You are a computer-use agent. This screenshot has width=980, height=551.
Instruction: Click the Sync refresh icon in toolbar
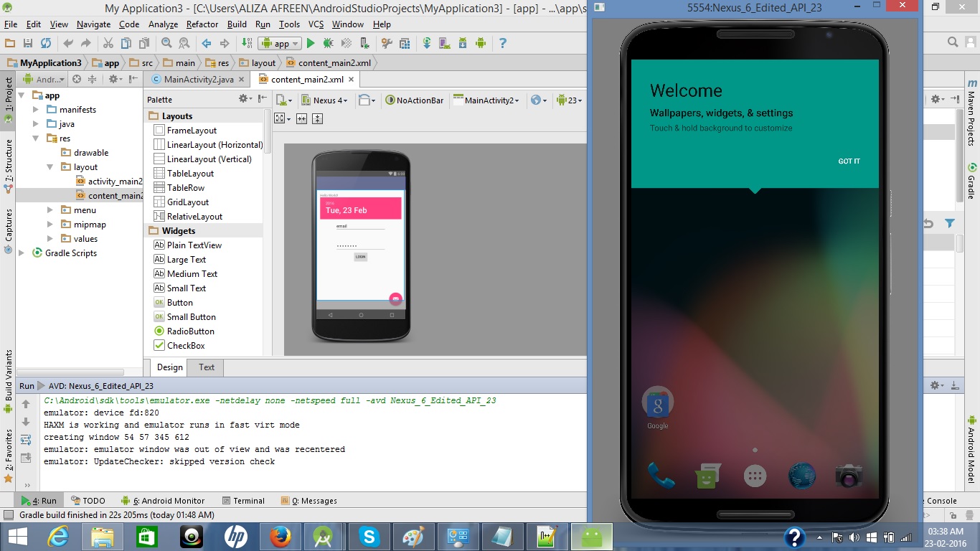(46, 43)
